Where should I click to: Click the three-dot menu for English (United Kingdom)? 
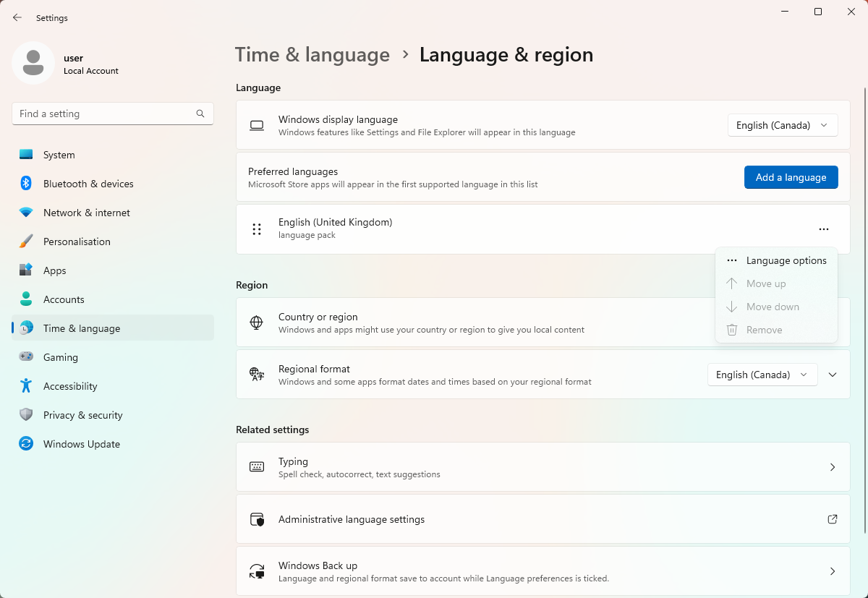pos(824,229)
